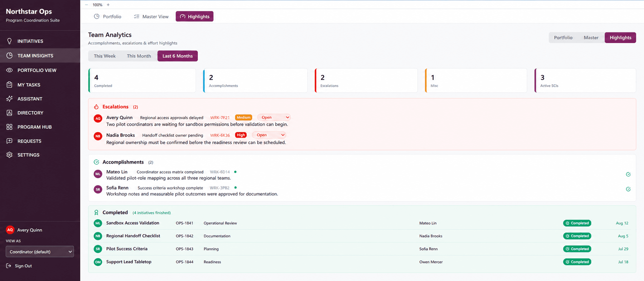The width and height of the screenshot is (644, 281).
Task: Click the Sign Out arrow icon
Action: (x=9, y=266)
